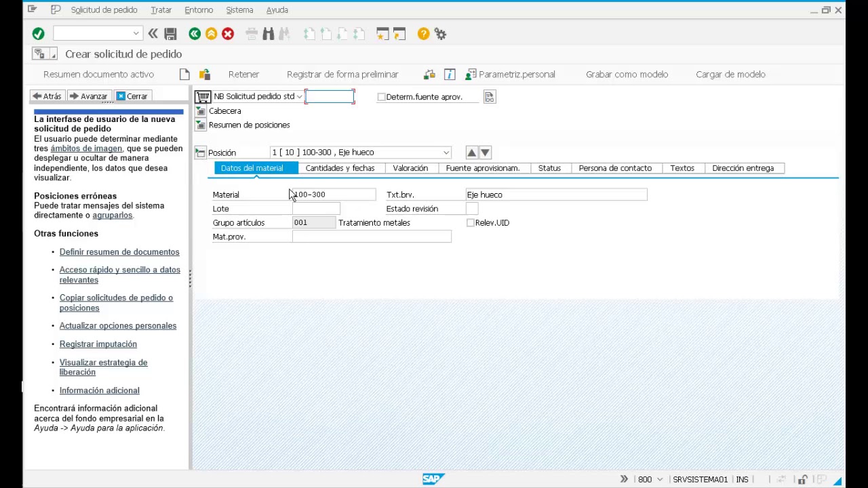Click the green Back arrow icon
Viewport: 868px width, 488px height.
click(x=195, y=34)
